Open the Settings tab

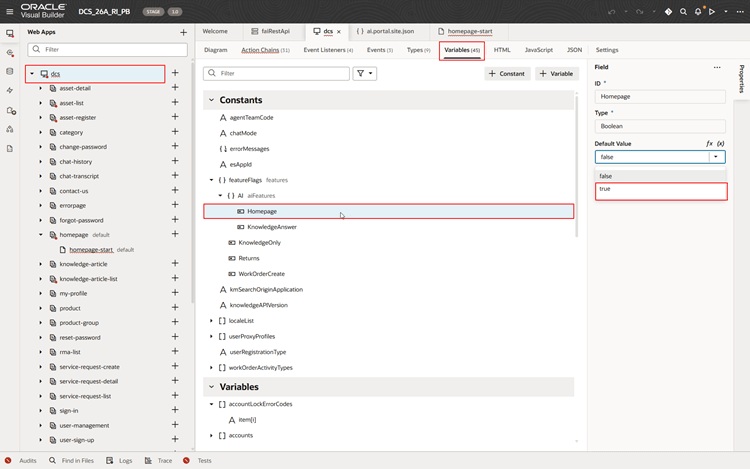tap(607, 50)
